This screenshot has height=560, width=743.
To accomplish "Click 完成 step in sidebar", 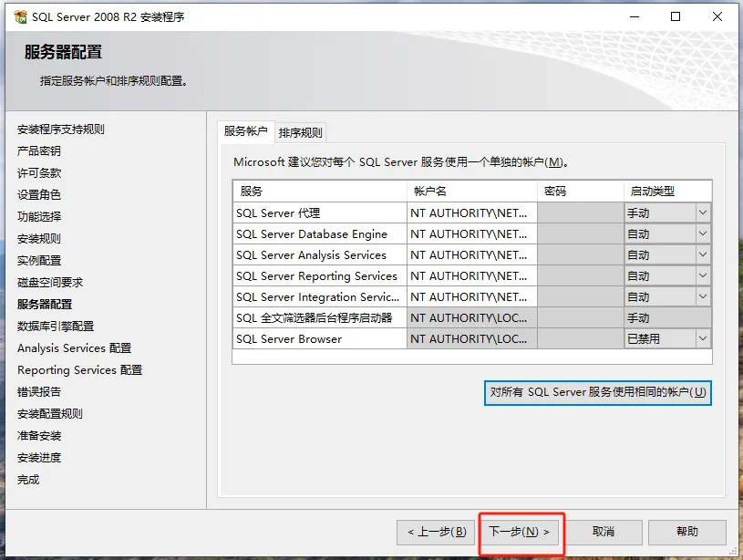I will click(x=28, y=480).
